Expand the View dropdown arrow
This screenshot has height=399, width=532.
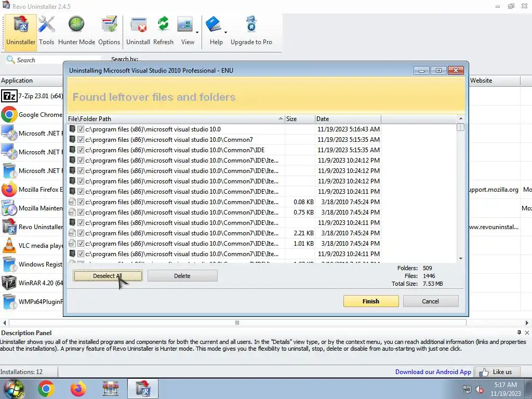(197, 33)
